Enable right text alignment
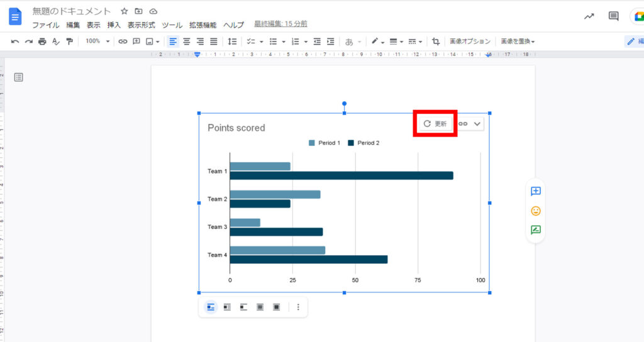The height and width of the screenshot is (342, 644). (200, 41)
